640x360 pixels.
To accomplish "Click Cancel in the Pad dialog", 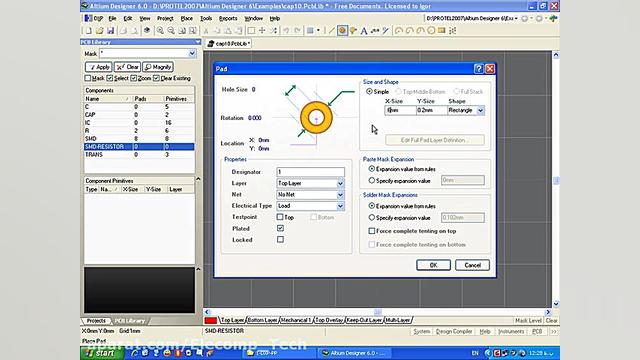I will (472, 265).
